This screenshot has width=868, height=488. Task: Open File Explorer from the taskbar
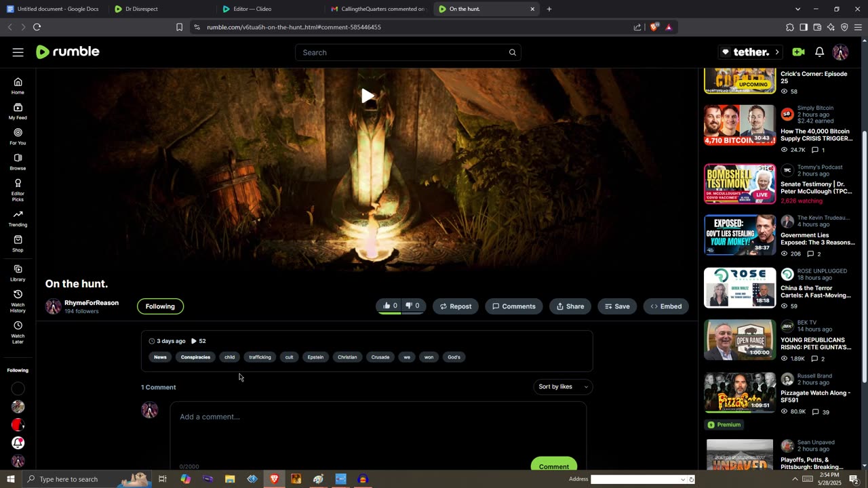(230, 479)
